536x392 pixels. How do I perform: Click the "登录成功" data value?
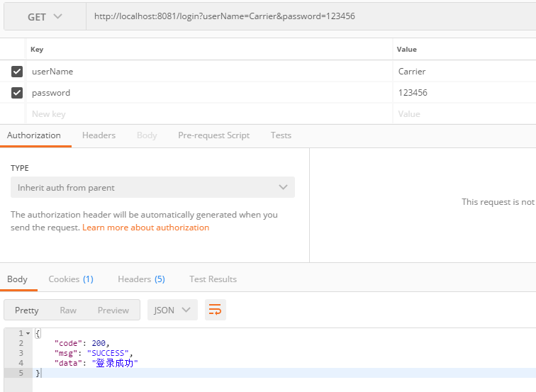(x=115, y=363)
